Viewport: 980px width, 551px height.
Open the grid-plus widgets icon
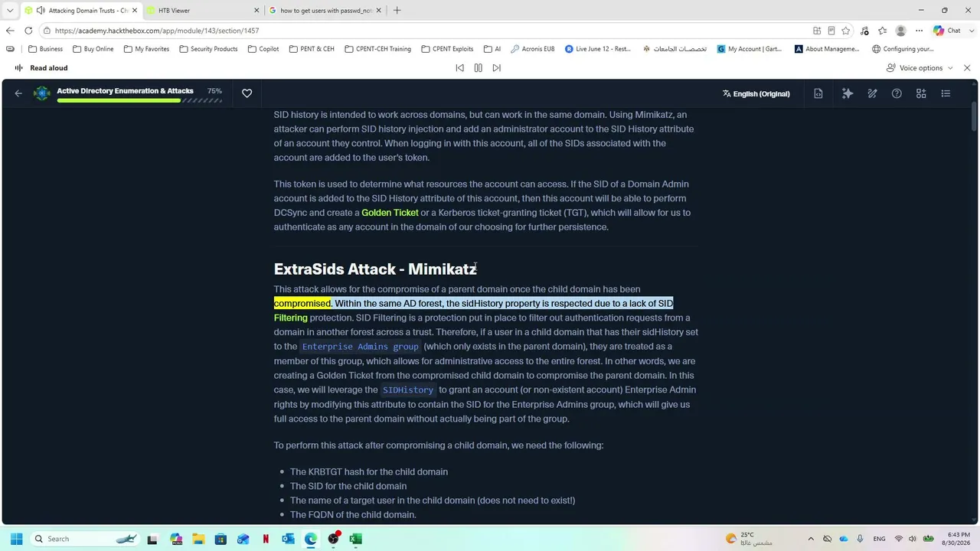921,93
